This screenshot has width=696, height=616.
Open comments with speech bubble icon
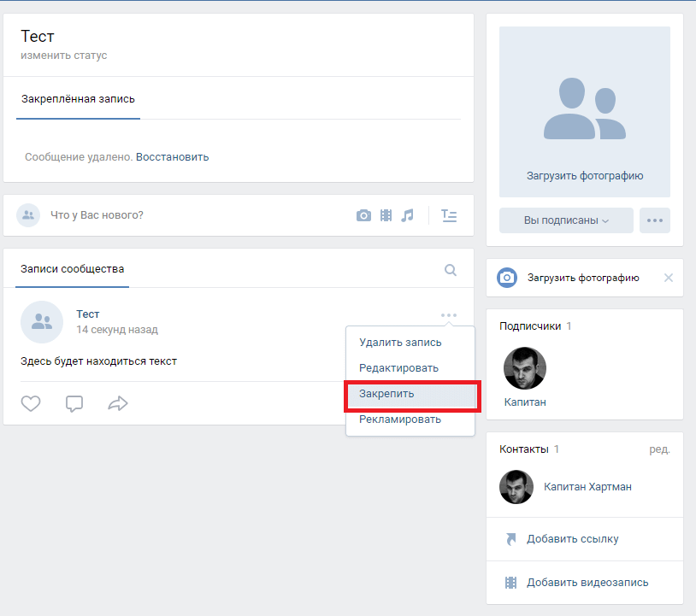(74, 403)
